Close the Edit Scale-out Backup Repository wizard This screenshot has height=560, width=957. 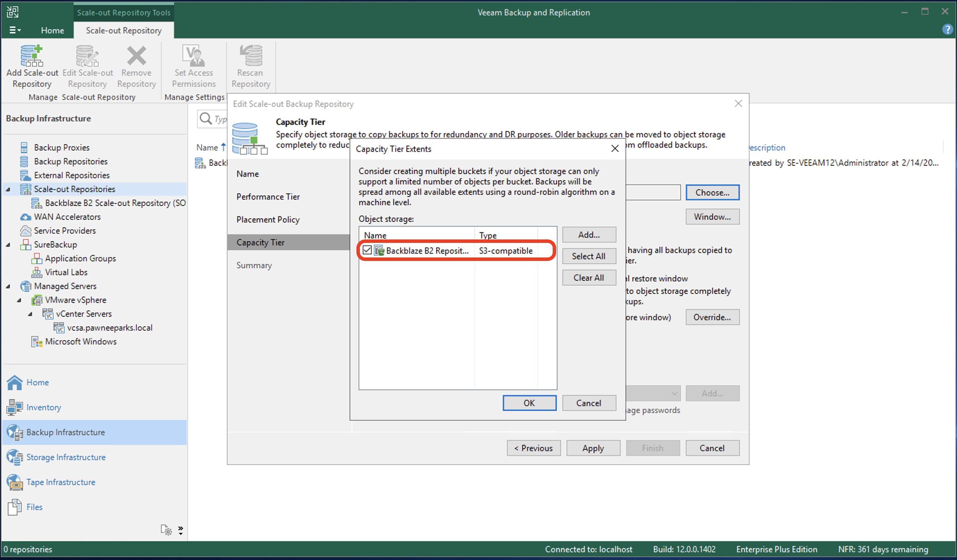pyautogui.click(x=738, y=104)
